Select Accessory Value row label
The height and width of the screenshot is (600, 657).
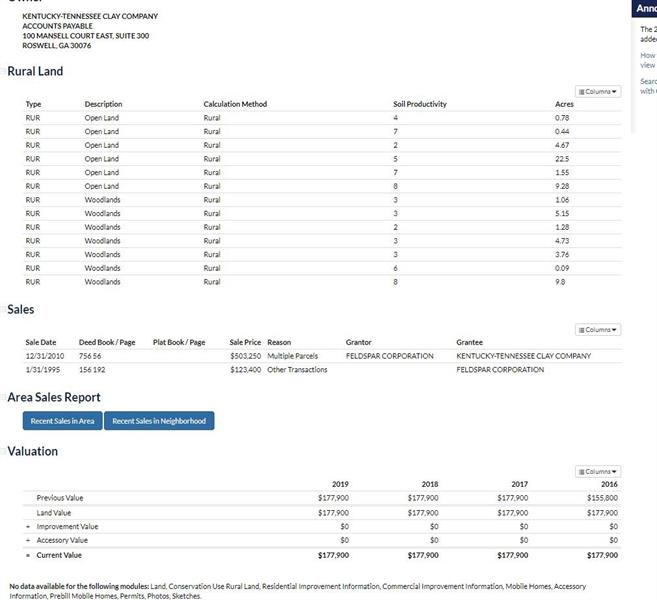pyautogui.click(x=62, y=540)
